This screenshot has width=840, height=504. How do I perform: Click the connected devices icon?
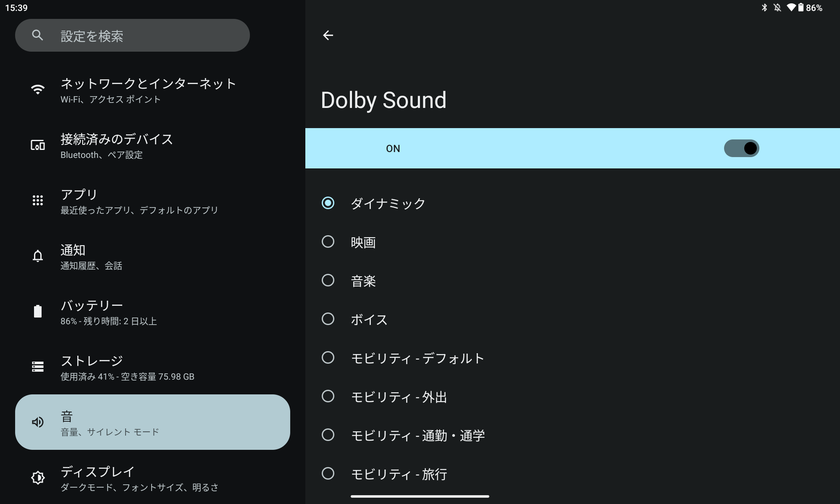[x=38, y=145]
